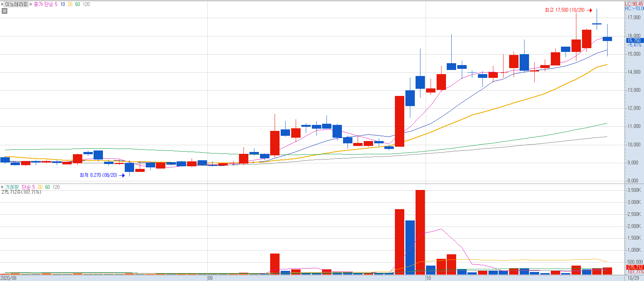Screen dimensions: 644x281
Task: Click the 2020/08 date axis label
Action: point(8,278)
